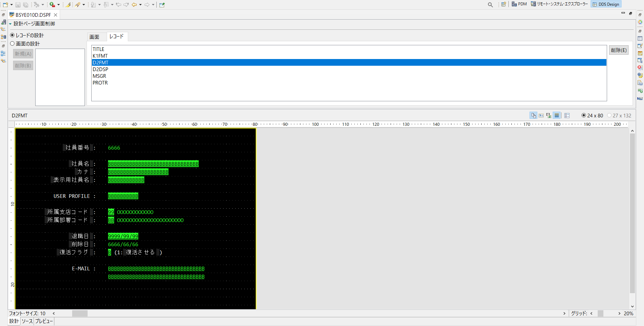Image resolution: width=644 pixels, height=326 pixels.
Task: Select the D2FMT record in list
Action: pos(349,62)
